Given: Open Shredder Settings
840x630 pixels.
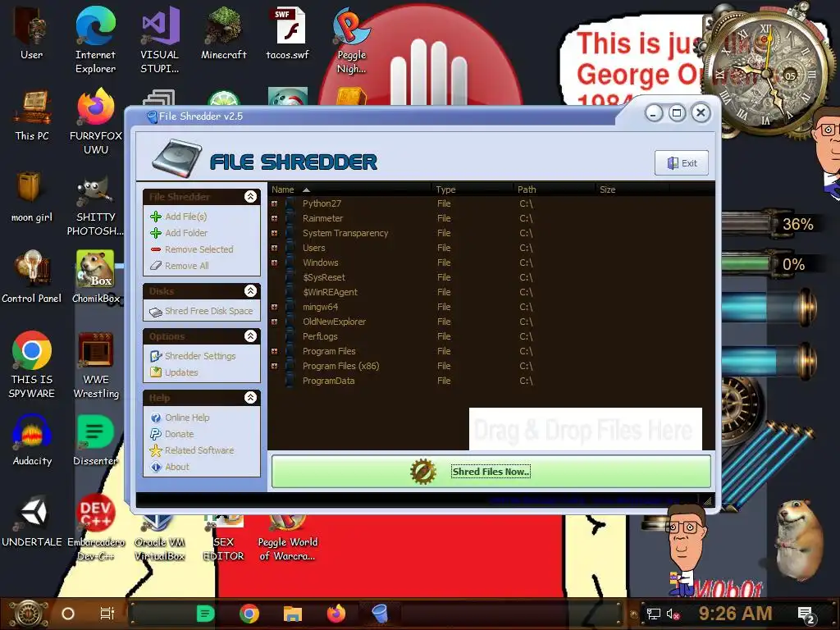Looking at the screenshot, I should pos(200,356).
